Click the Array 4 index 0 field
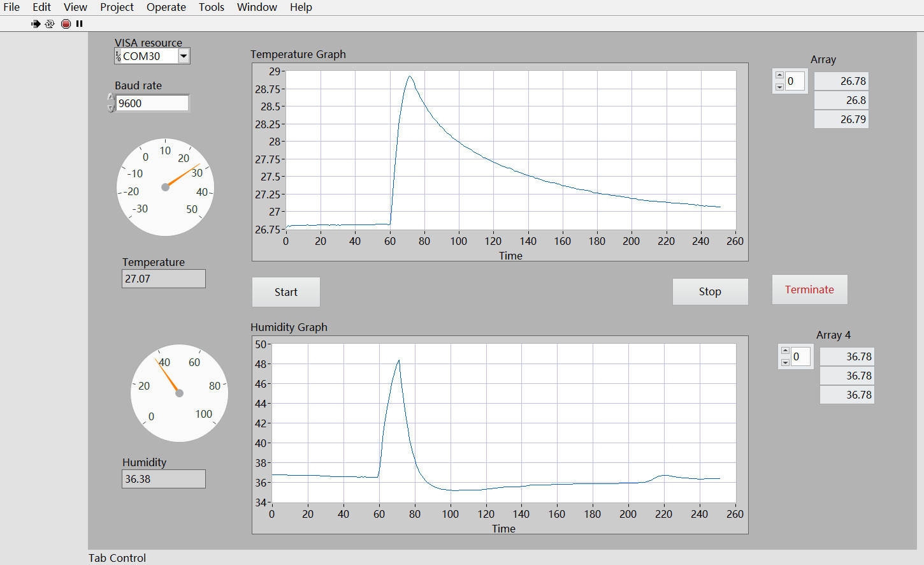Viewport: 924px width, 565px height. 801,356
